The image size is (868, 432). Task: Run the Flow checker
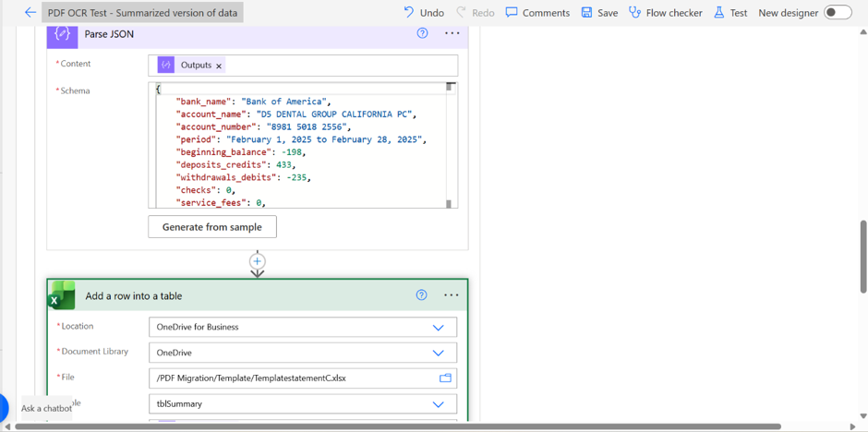click(666, 12)
